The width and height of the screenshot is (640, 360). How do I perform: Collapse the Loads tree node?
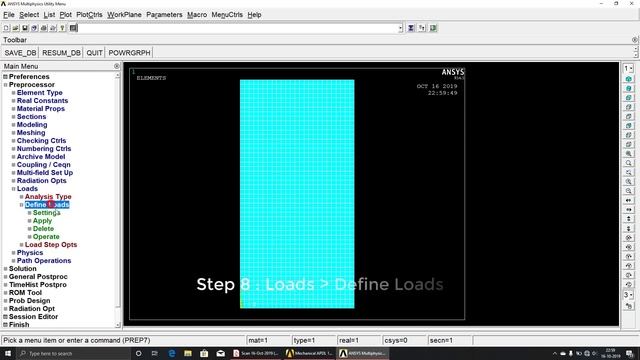point(13,189)
